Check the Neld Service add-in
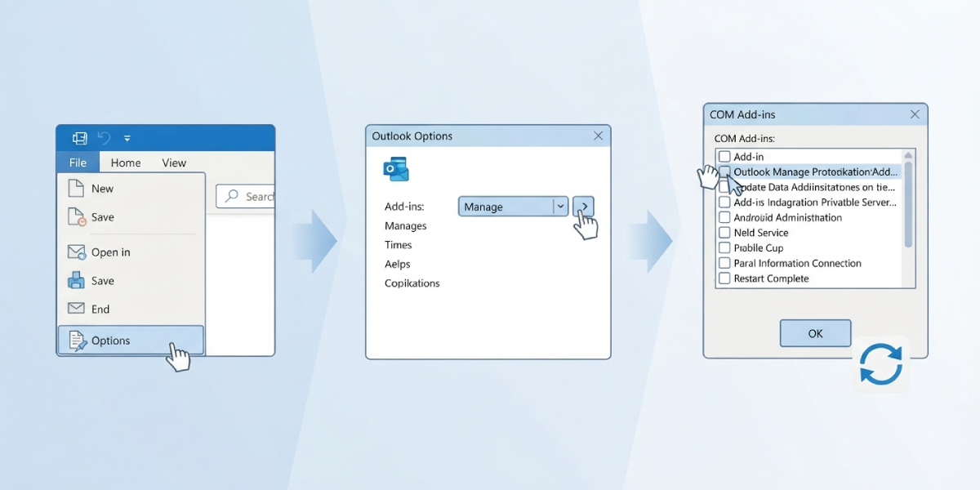Image resolution: width=980 pixels, height=490 pixels. 724,233
